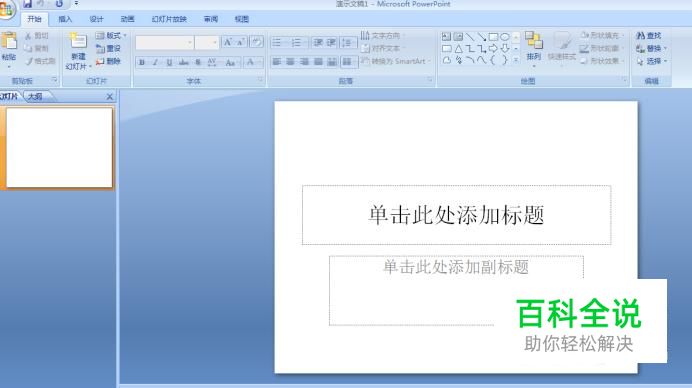Click the Paste (粘贴) clipboard icon
692x388 pixels.
[x=9, y=41]
